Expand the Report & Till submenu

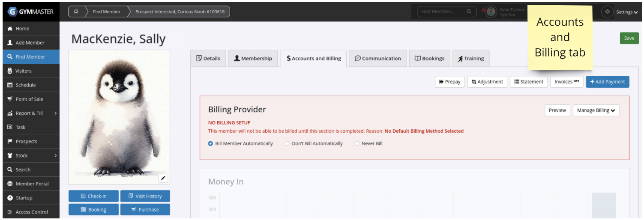(30, 113)
